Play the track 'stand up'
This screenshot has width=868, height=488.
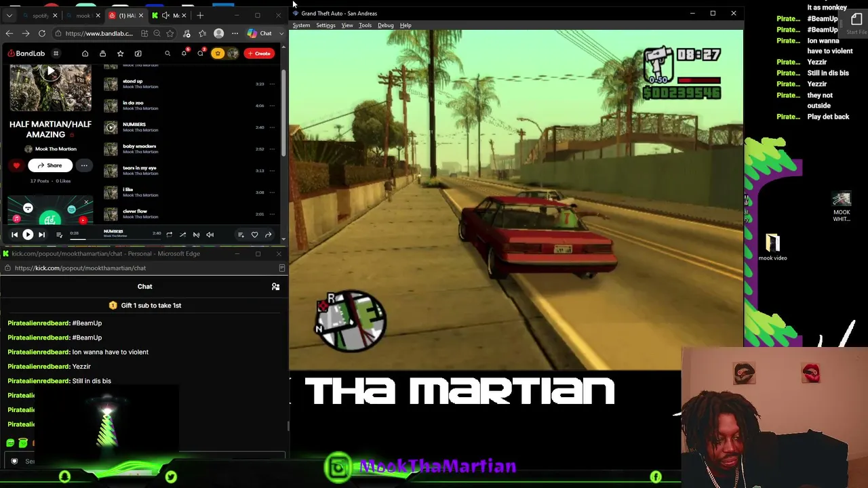point(111,84)
